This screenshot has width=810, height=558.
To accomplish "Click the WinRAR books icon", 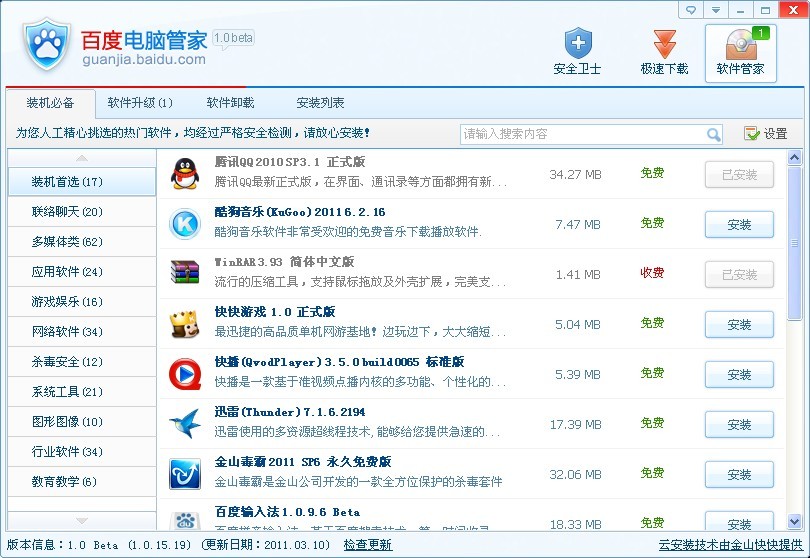I will (184, 274).
